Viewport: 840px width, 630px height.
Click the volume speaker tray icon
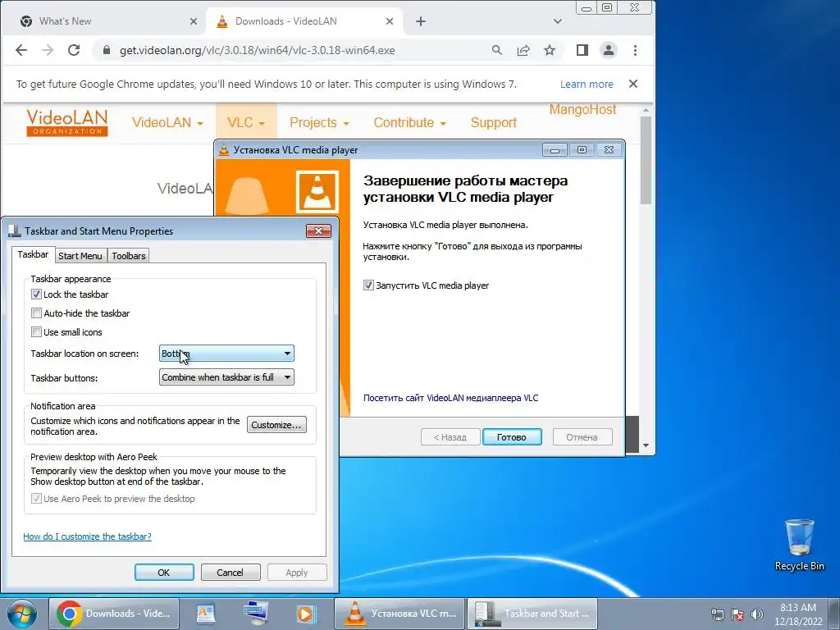(756, 614)
